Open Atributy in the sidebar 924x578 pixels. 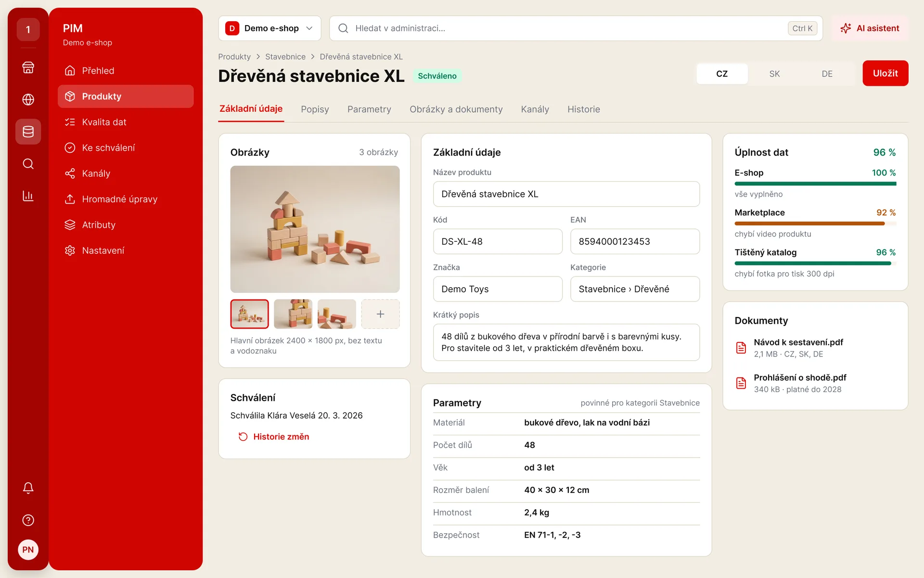pyautogui.click(x=126, y=225)
